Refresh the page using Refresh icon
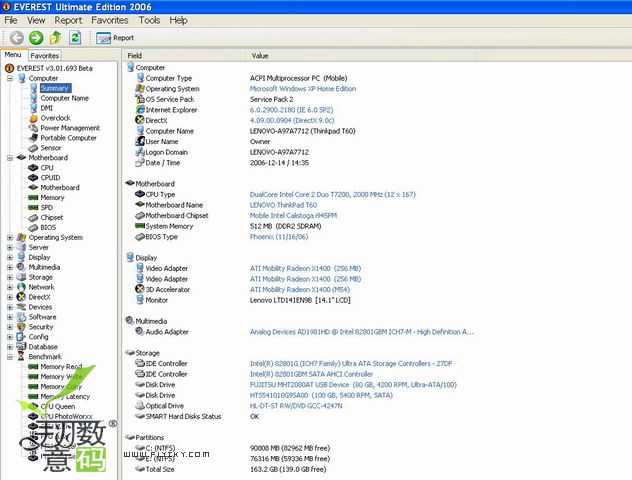 75,38
